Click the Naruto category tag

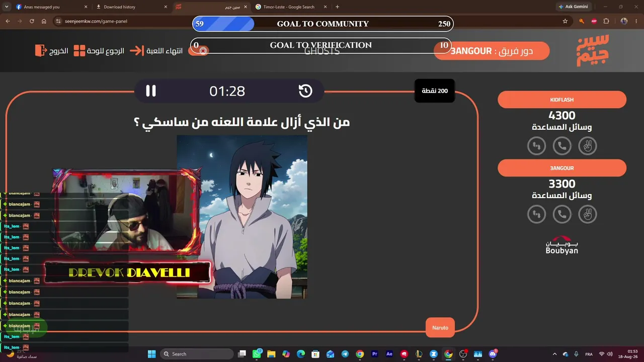(x=440, y=327)
